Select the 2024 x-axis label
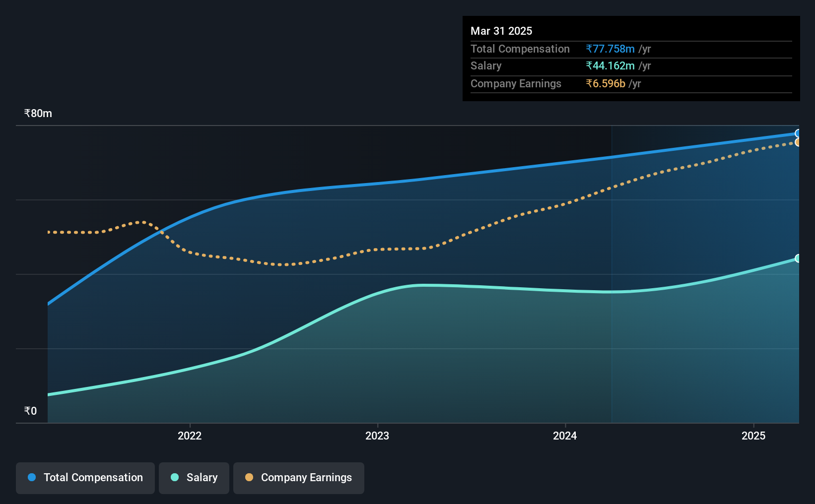This screenshot has height=504, width=815. 565,436
